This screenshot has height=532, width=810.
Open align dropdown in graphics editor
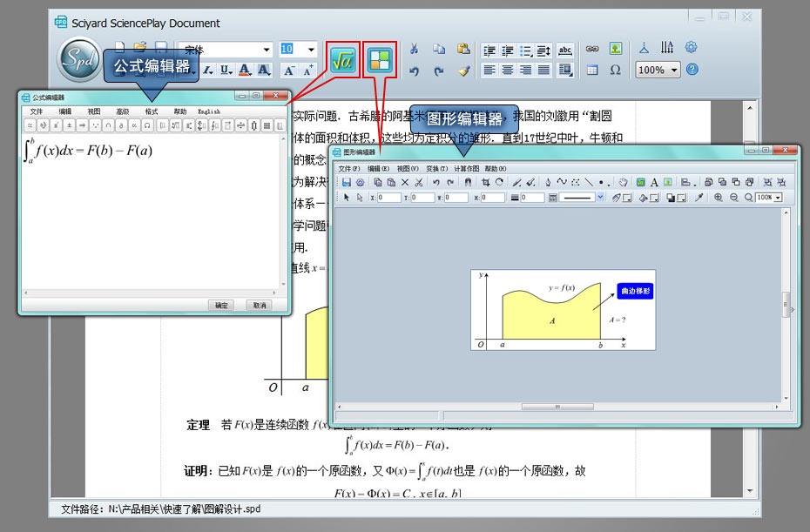(x=688, y=182)
